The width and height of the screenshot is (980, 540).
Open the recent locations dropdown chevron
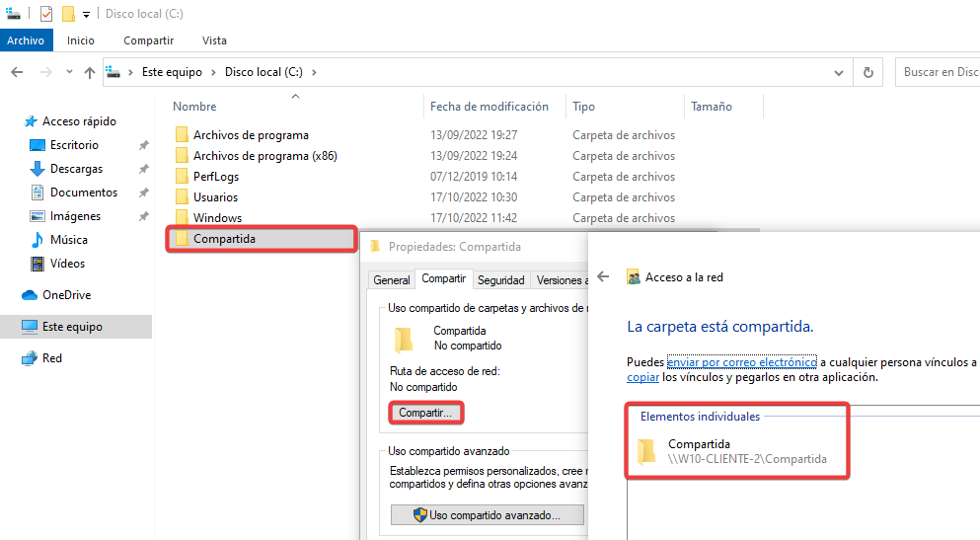69,72
